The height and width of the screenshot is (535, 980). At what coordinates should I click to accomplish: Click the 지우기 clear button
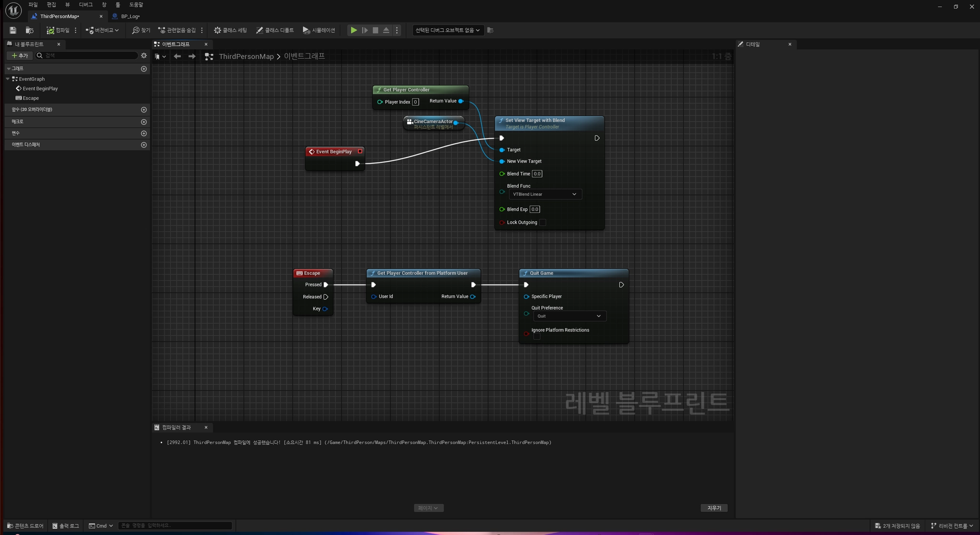713,508
